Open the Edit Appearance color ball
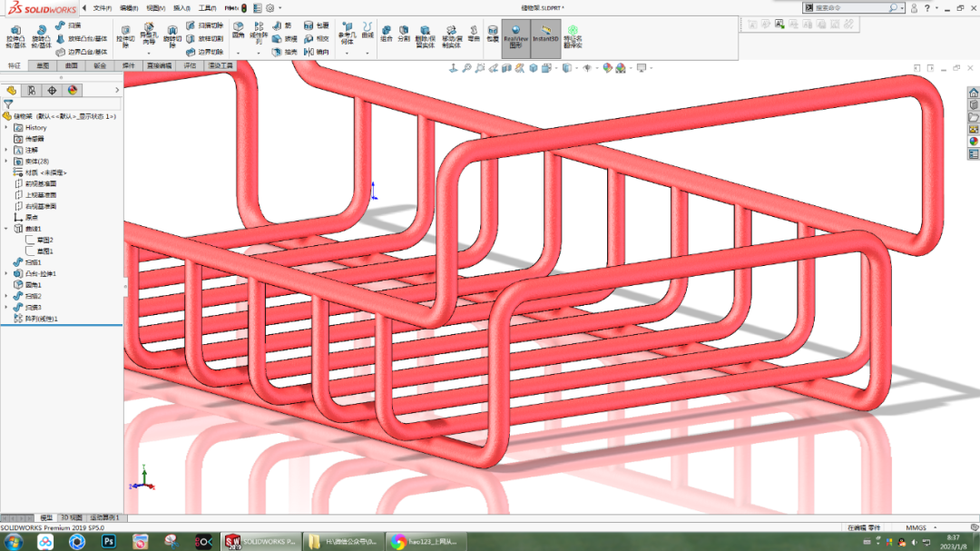This screenshot has height=551, width=980. (x=606, y=66)
